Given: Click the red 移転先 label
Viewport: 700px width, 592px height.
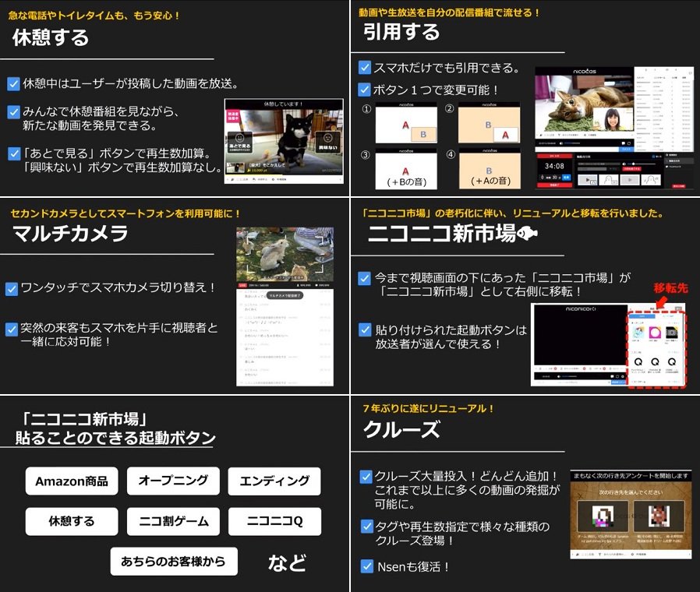Looking at the screenshot, I should (670, 288).
